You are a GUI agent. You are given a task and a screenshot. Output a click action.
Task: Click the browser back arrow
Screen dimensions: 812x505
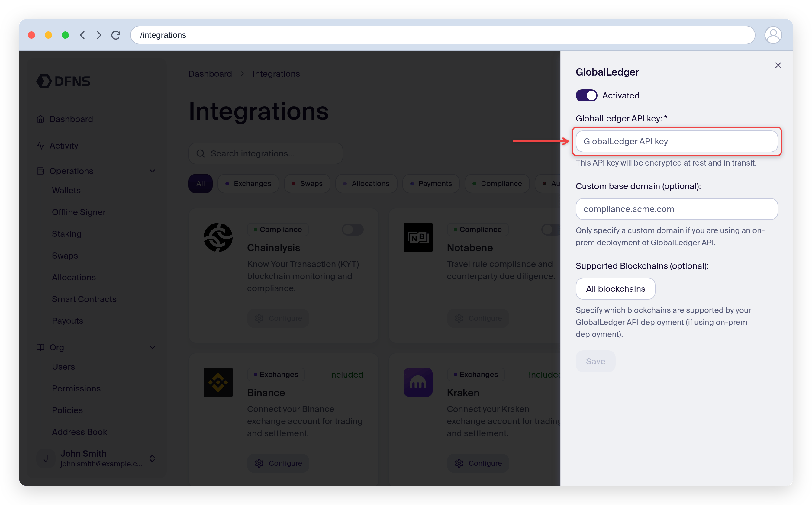pos(82,35)
